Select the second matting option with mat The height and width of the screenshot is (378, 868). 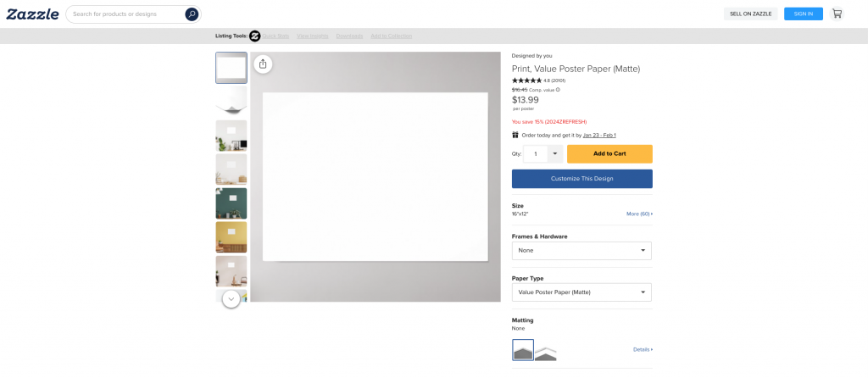pos(546,352)
